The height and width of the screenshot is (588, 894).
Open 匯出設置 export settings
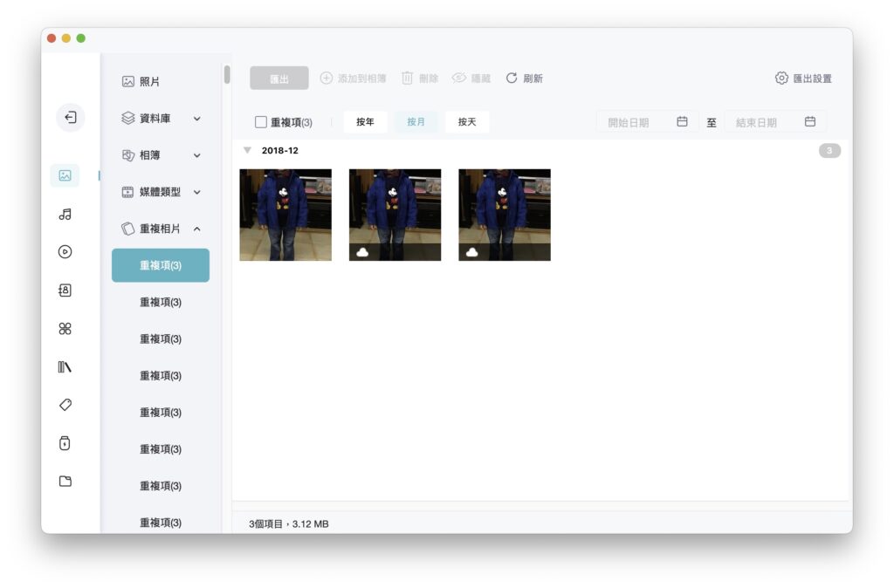[x=803, y=78]
